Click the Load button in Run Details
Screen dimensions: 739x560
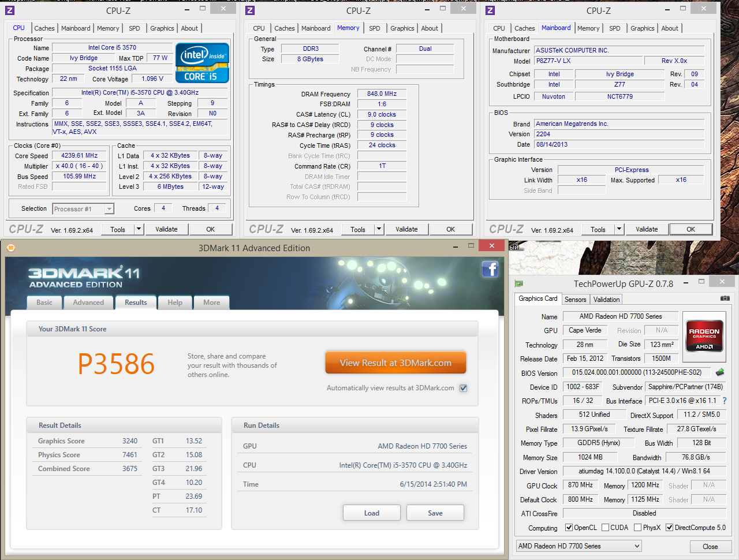(x=372, y=513)
